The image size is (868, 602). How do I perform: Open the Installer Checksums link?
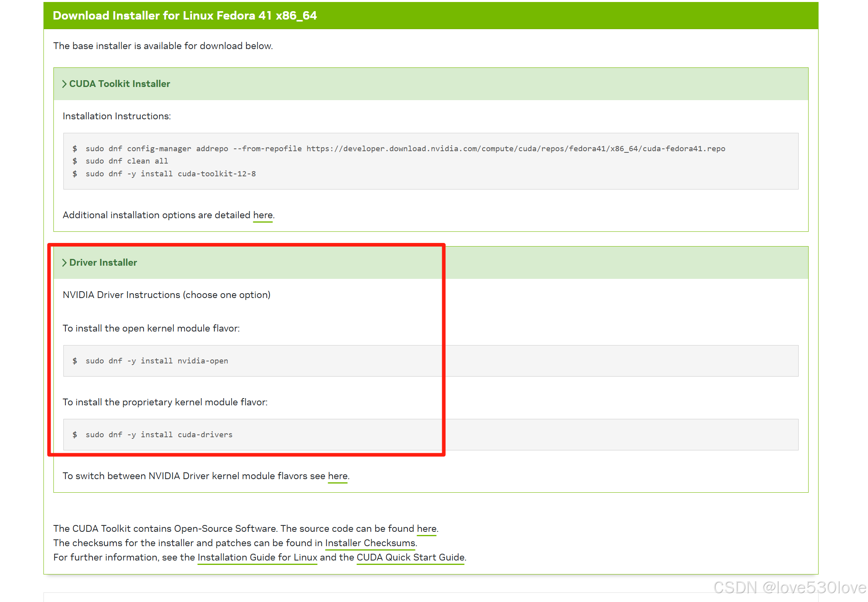pos(370,543)
